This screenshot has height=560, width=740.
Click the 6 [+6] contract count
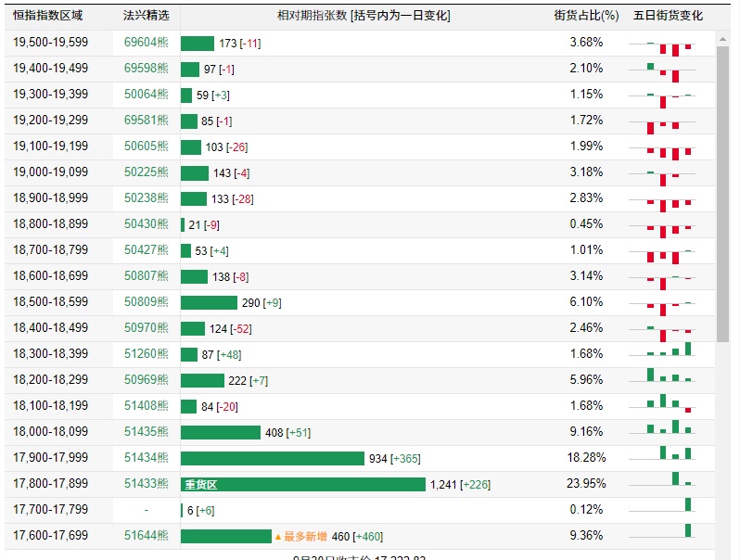(x=200, y=511)
